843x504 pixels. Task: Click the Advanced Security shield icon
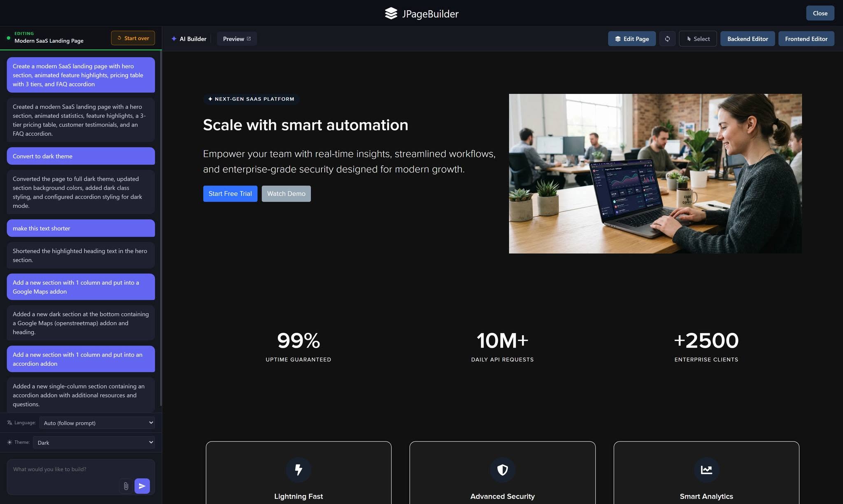point(502,469)
